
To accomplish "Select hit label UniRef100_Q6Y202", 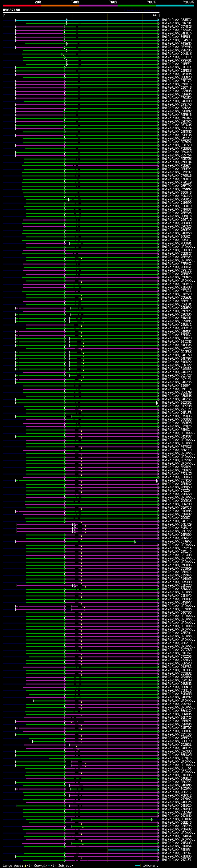I will pos(177,460).
